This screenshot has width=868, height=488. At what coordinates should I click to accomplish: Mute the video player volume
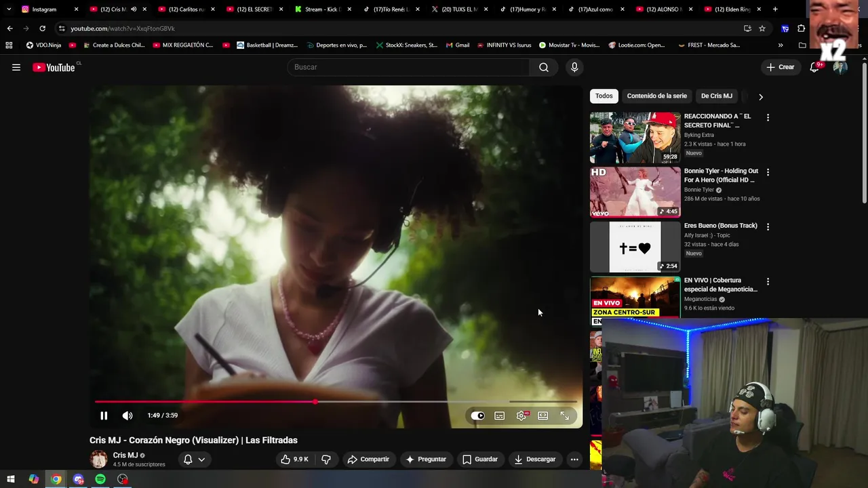(127, 415)
